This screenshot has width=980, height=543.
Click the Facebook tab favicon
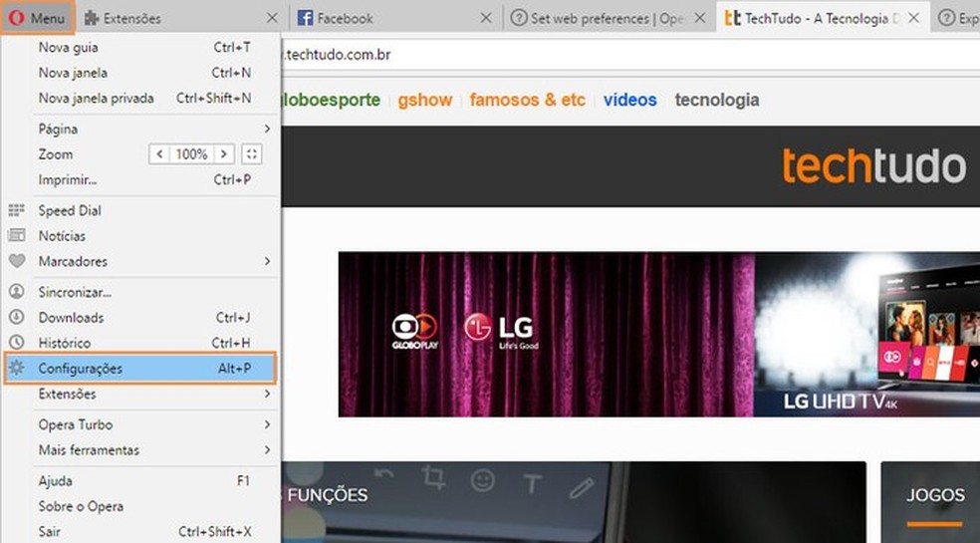(305, 18)
